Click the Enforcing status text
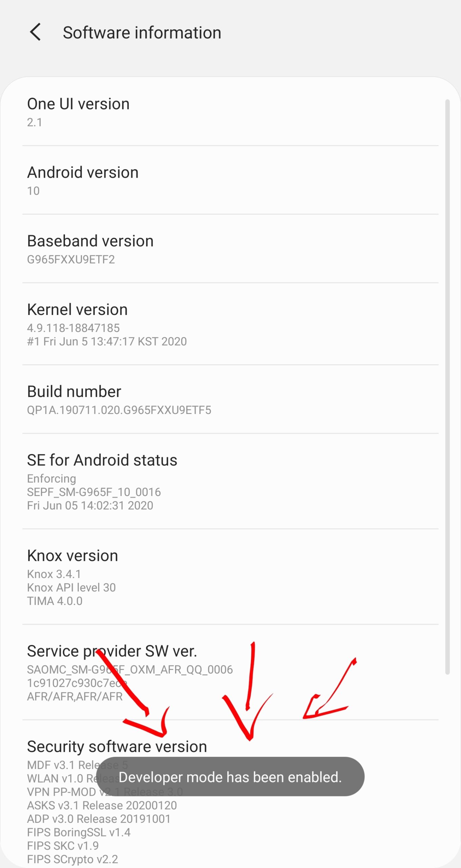Screen dimensions: 461x868 click(x=51, y=478)
